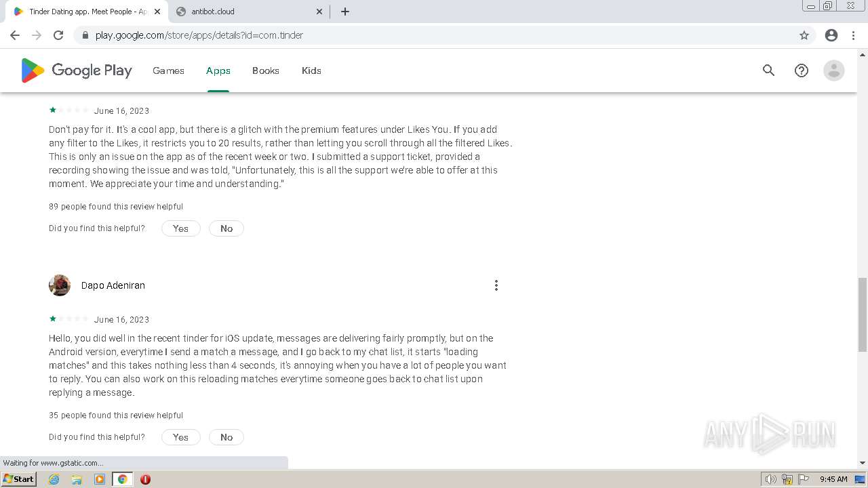This screenshot has width=868, height=488.
Task: Click the network tray icon
Action: pos(787,479)
